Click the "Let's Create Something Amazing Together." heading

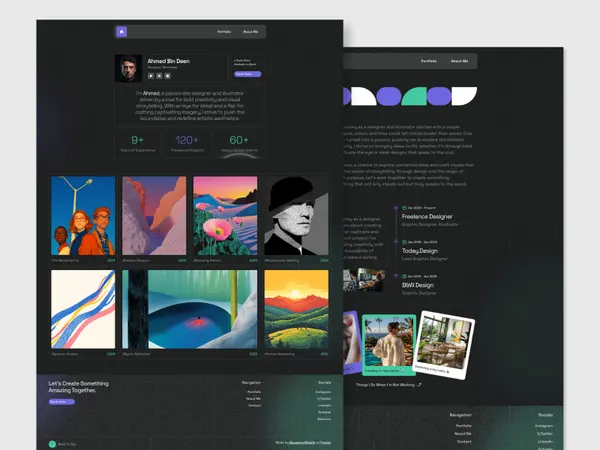[78, 387]
